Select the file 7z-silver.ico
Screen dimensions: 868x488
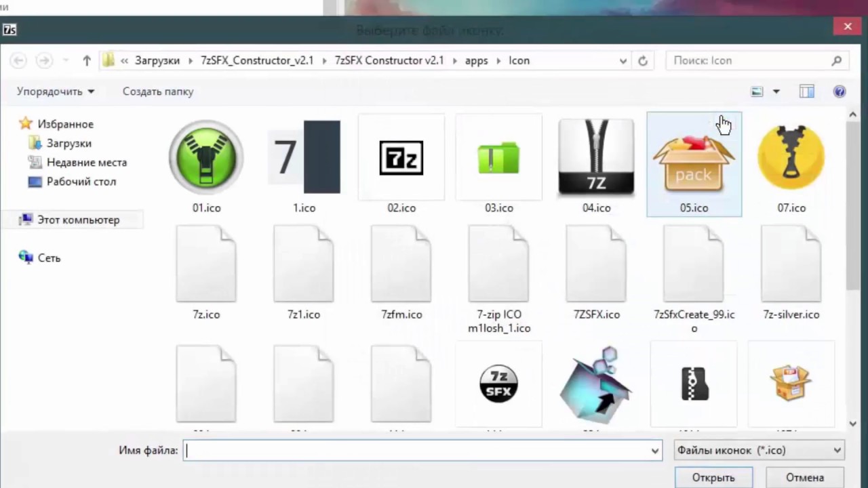[x=791, y=272]
